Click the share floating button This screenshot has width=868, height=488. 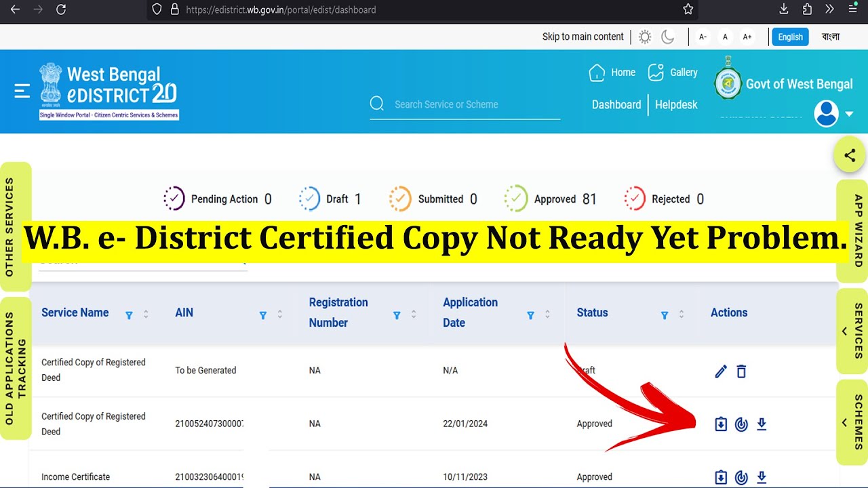point(850,155)
